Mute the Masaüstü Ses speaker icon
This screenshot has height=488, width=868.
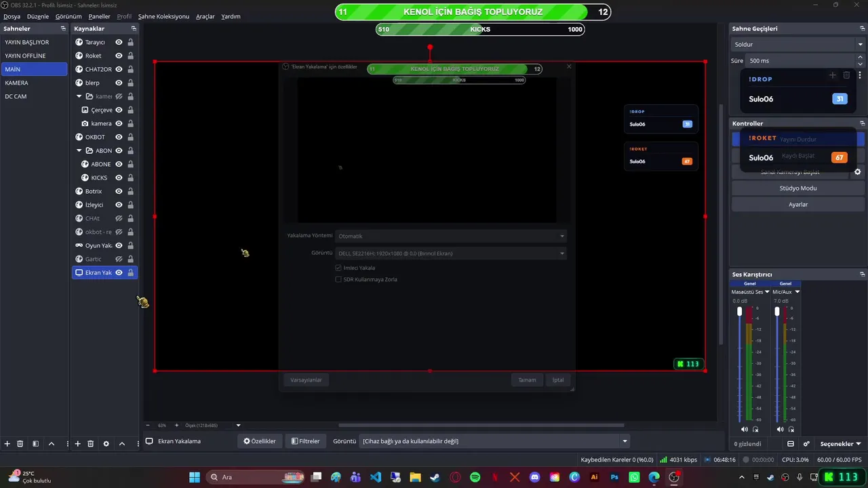click(744, 429)
